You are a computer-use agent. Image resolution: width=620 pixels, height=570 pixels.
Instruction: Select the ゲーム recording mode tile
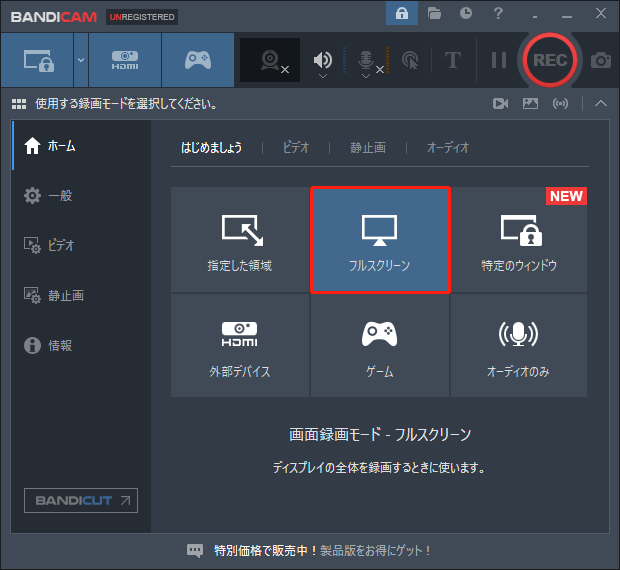380,345
